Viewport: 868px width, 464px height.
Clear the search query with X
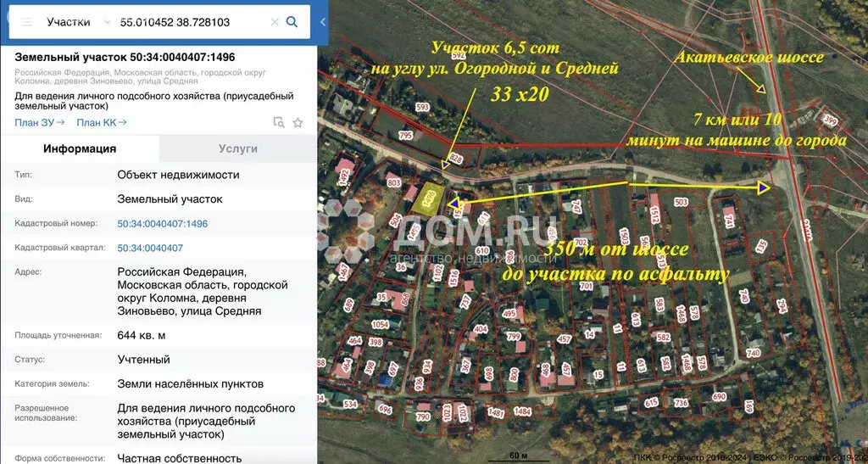click(275, 22)
